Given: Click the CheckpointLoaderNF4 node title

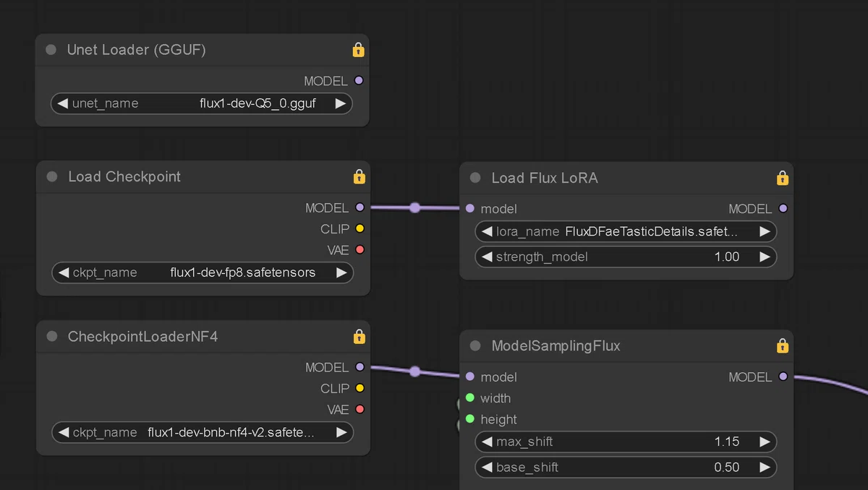Looking at the screenshot, I should tap(143, 336).
